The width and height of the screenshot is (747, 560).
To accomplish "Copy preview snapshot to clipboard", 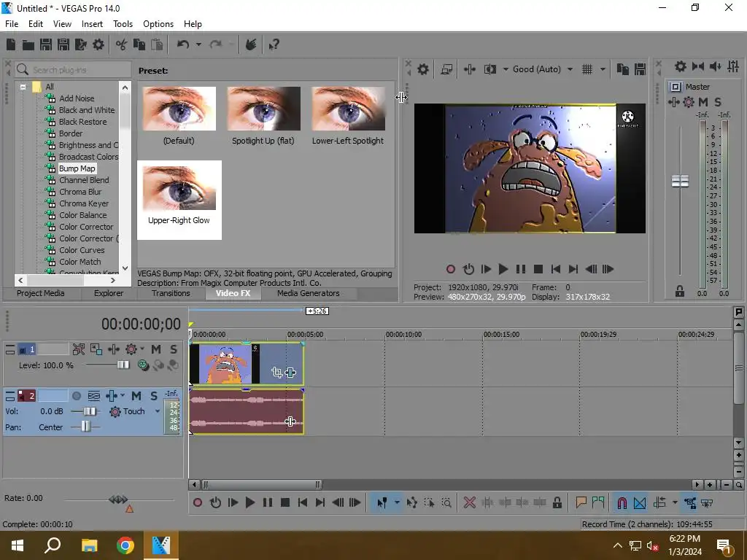I will (x=623, y=69).
